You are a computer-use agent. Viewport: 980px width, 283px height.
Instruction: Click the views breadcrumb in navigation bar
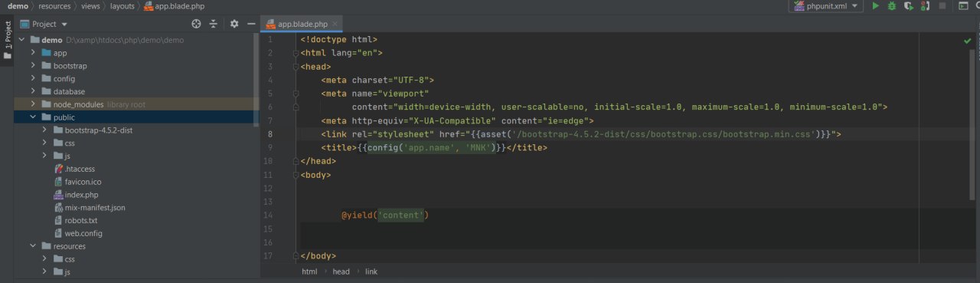[x=90, y=6]
